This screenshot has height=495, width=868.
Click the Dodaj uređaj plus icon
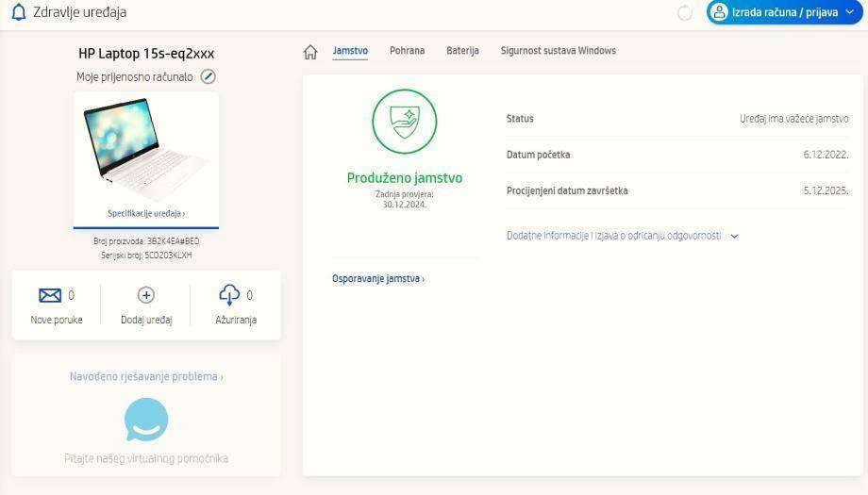146,295
